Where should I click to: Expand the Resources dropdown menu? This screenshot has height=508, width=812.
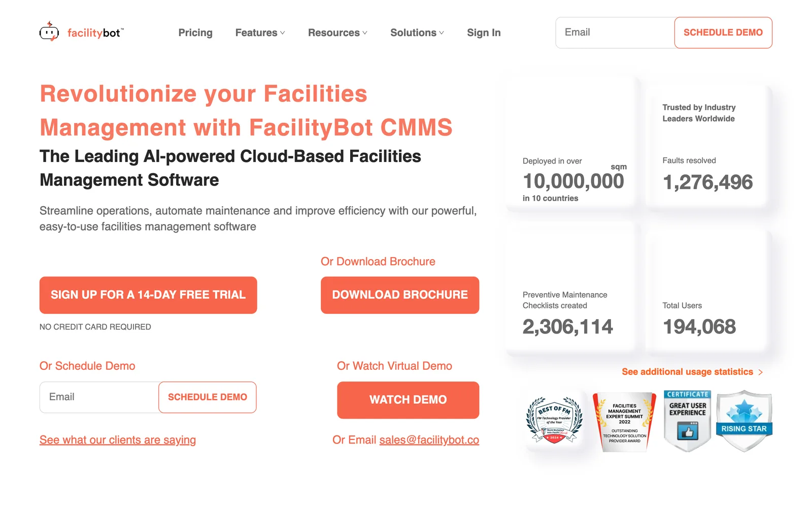[337, 33]
